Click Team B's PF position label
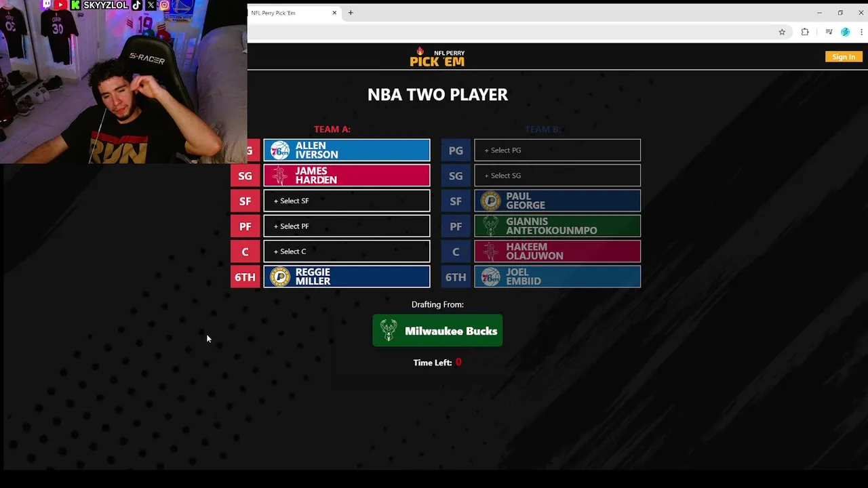Viewport: 868px width, 488px height. tap(456, 226)
